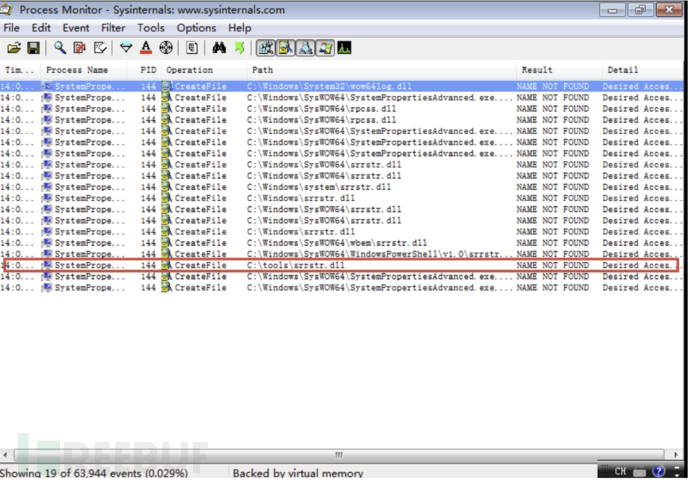Open Highlight settings with red A icon

click(x=146, y=48)
